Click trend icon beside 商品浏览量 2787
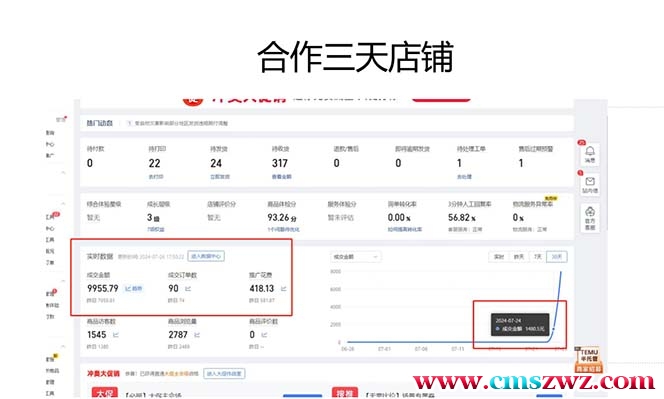The height and width of the screenshot is (399, 664). click(197, 335)
